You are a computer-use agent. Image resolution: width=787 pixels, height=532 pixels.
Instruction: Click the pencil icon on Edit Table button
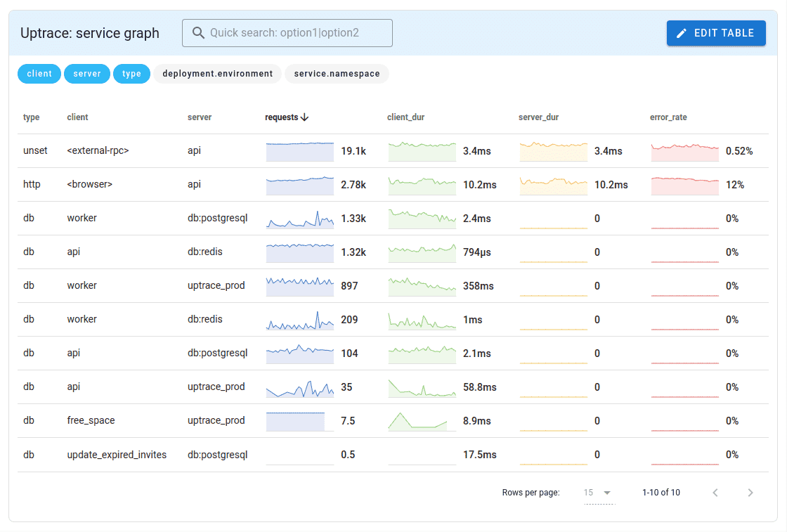point(680,32)
